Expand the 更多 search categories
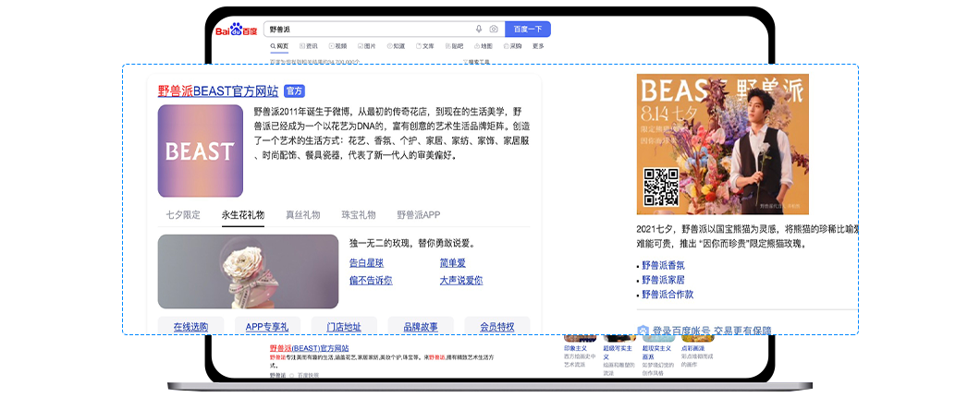 click(538, 45)
